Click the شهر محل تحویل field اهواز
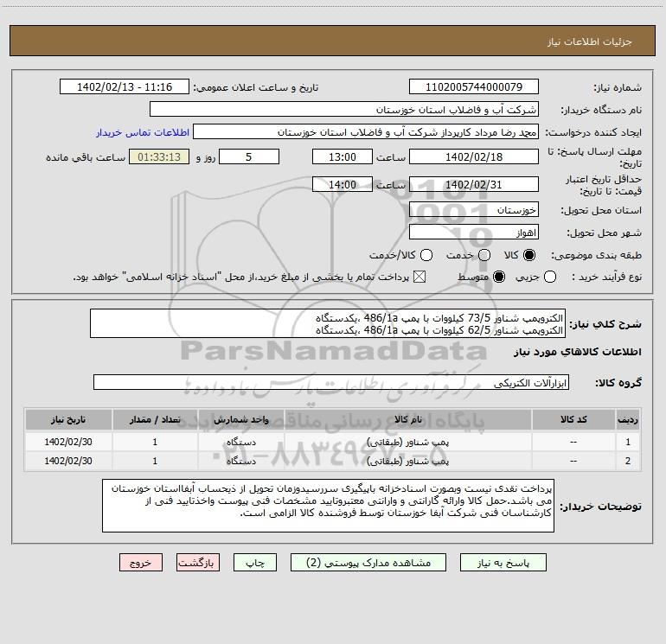This screenshot has height=644, width=666. (474, 233)
